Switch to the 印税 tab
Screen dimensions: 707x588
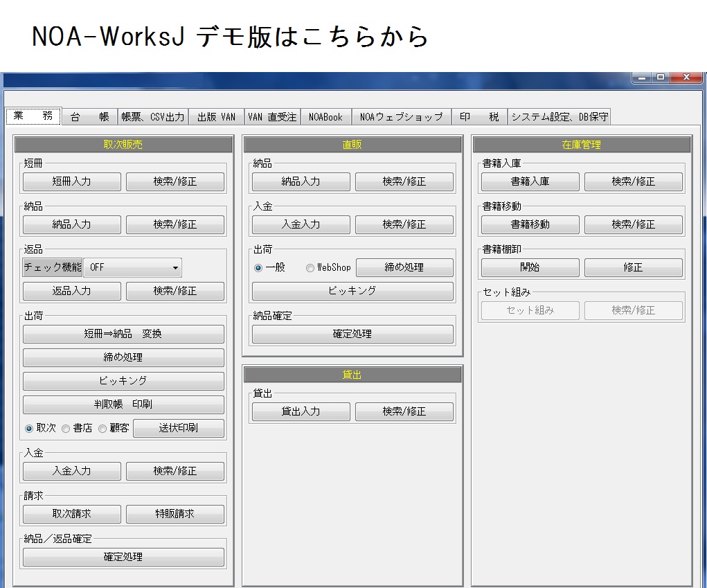coord(479,117)
